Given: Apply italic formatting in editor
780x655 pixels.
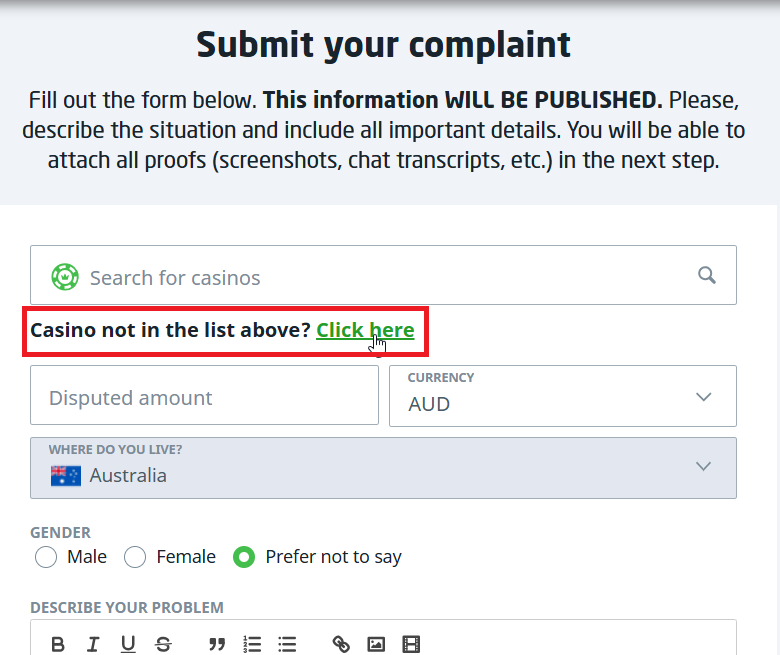Looking at the screenshot, I should tap(93, 645).
